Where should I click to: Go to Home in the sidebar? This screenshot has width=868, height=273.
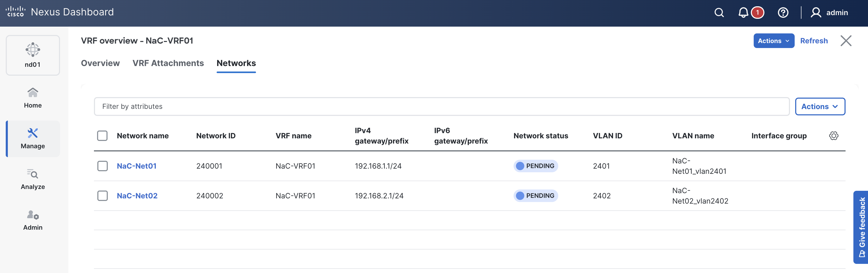(x=33, y=98)
